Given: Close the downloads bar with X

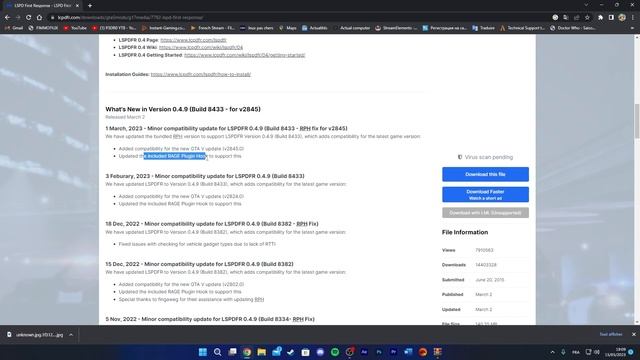Looking at the screenshot, I should pos(634,334).
